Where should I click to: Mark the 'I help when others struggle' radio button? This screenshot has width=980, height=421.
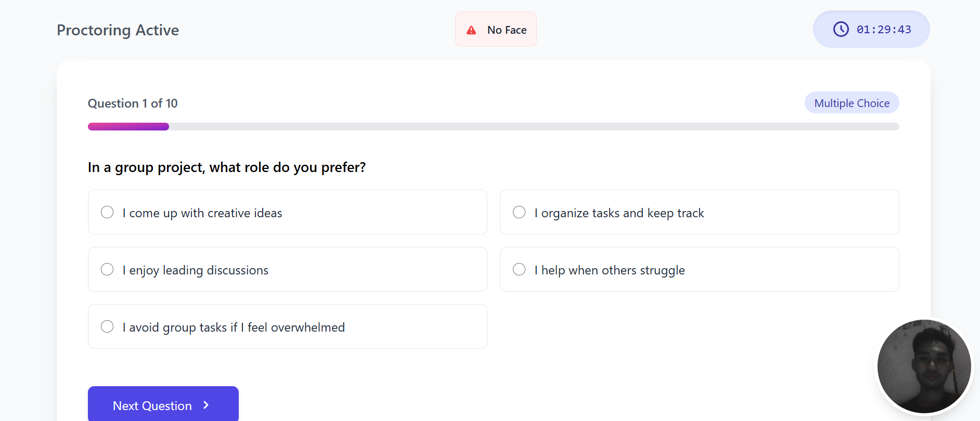(x=519, y=270)
